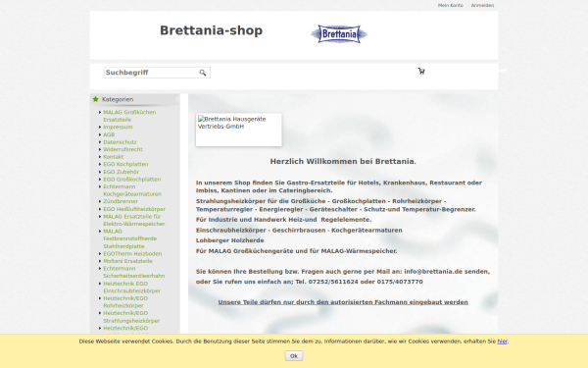
Task: Open Echtermann Sicherheitsentleerhahn category
Action: (134, 272)
